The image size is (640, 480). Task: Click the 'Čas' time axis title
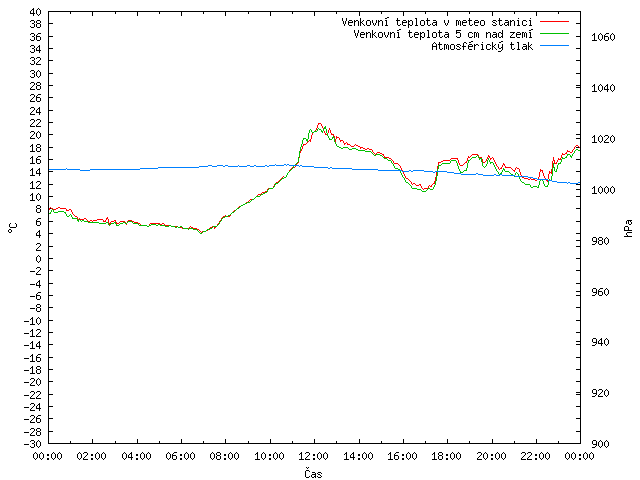313,473
